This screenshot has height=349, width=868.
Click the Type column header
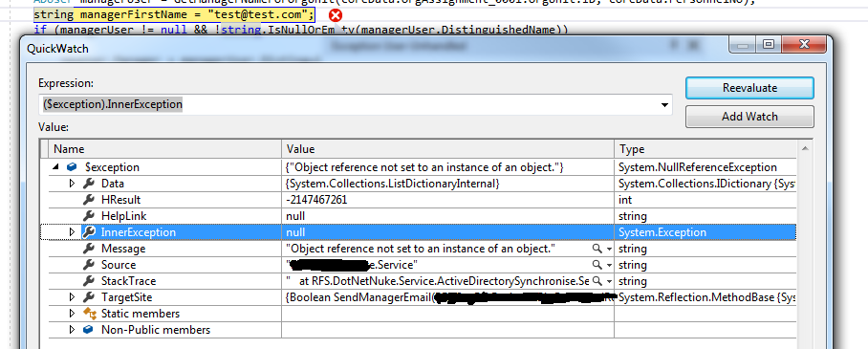pyautogui.click(x=705, y=149)
